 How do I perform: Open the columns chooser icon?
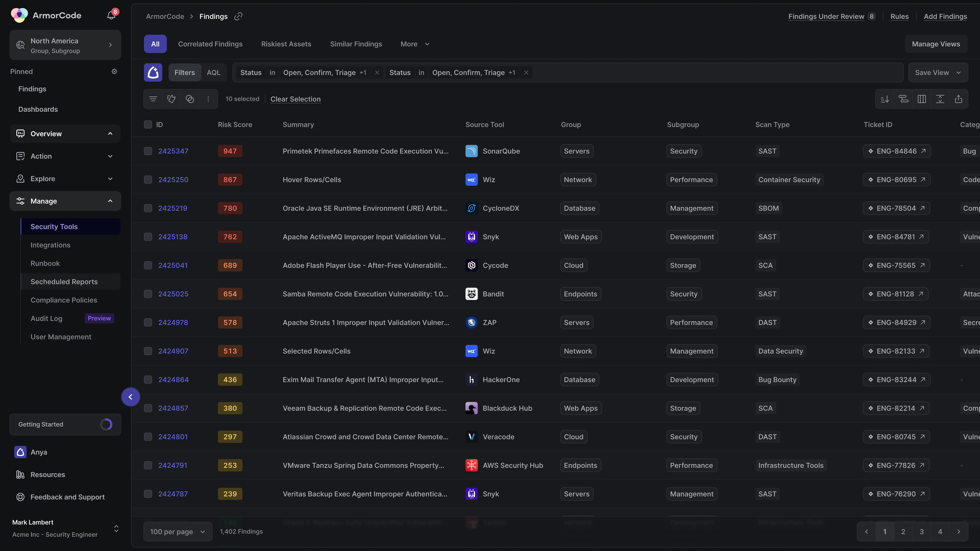tap(922, 99)
